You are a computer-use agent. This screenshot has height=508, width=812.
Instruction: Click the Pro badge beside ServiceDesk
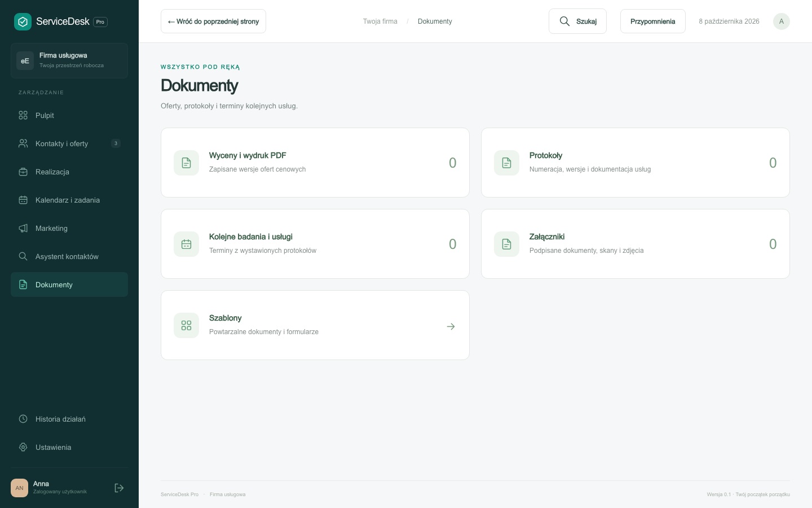click(x=100, y=22)
